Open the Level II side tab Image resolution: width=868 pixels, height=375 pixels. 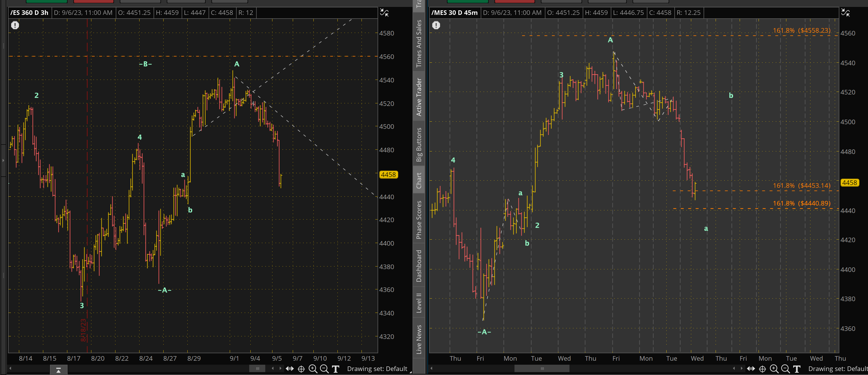(x=419, y=303)
